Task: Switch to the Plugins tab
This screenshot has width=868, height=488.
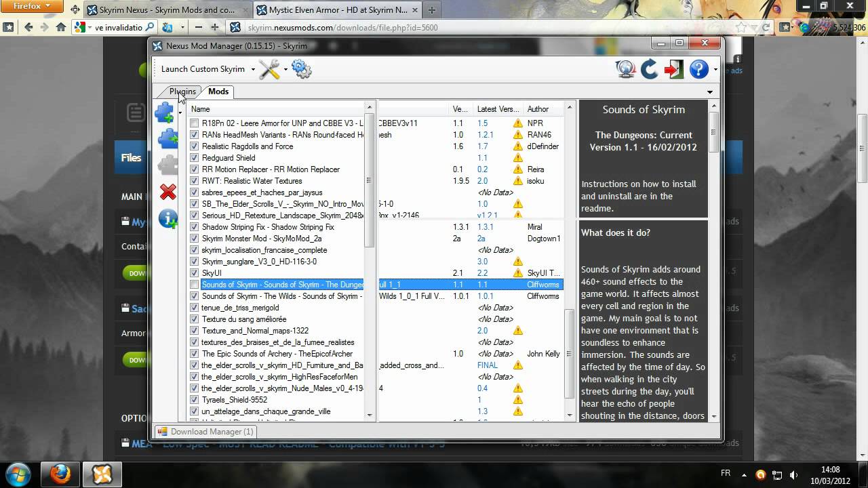Action: [182, 91]
